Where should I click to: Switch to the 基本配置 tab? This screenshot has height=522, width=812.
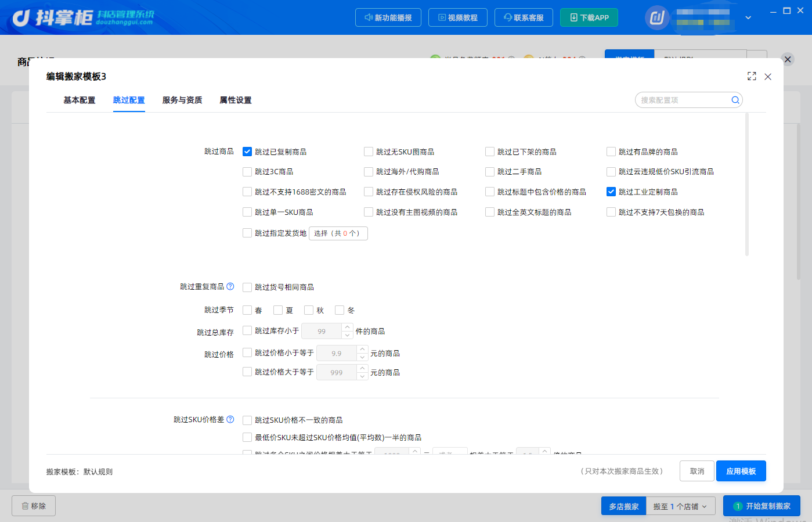(x=80, y=100)
